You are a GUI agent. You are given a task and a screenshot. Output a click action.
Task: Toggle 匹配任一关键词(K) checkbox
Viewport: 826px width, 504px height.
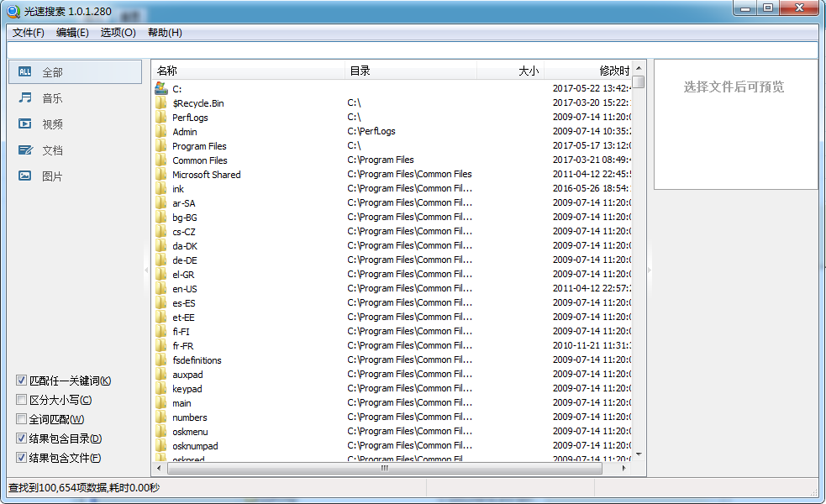[21, 381]
